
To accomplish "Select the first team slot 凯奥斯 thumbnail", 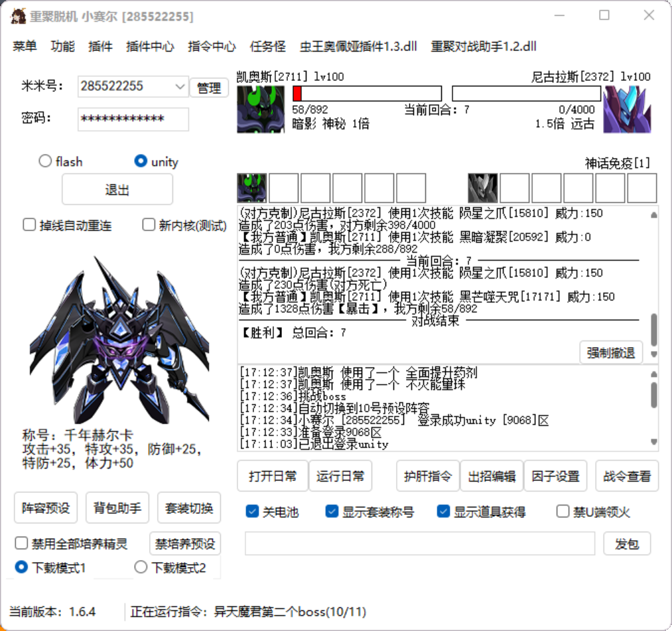I will point(252,188).
